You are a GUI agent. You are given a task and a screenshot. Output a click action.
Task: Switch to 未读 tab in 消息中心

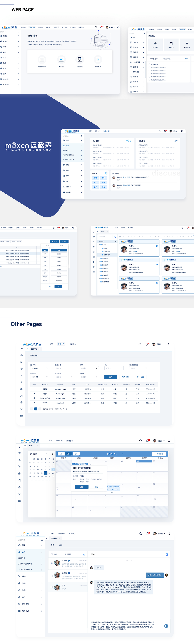click(x=52, y=545)
